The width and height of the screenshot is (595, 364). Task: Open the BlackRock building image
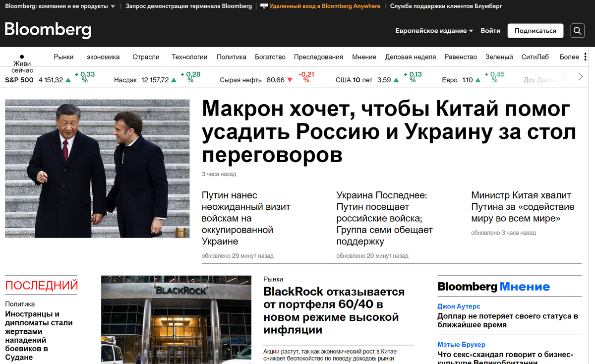click(x=176, y=320)
